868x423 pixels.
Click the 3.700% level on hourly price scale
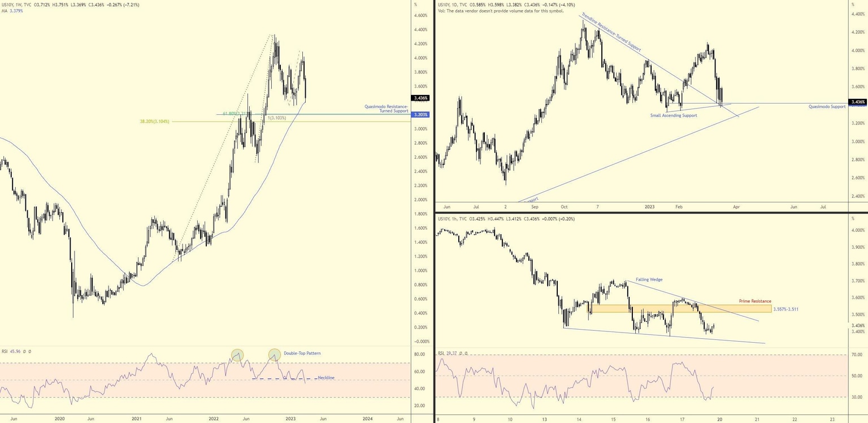(857, 280)
